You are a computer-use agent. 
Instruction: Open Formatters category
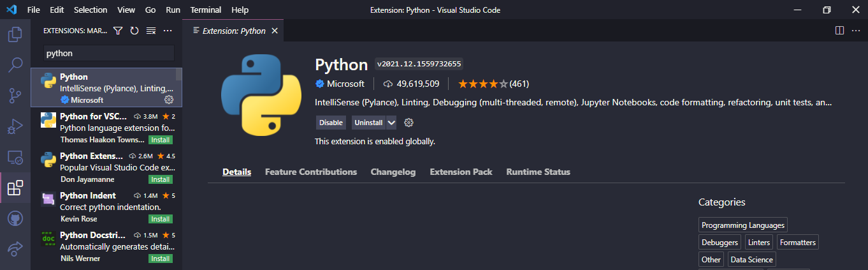(x=797, y=242)
